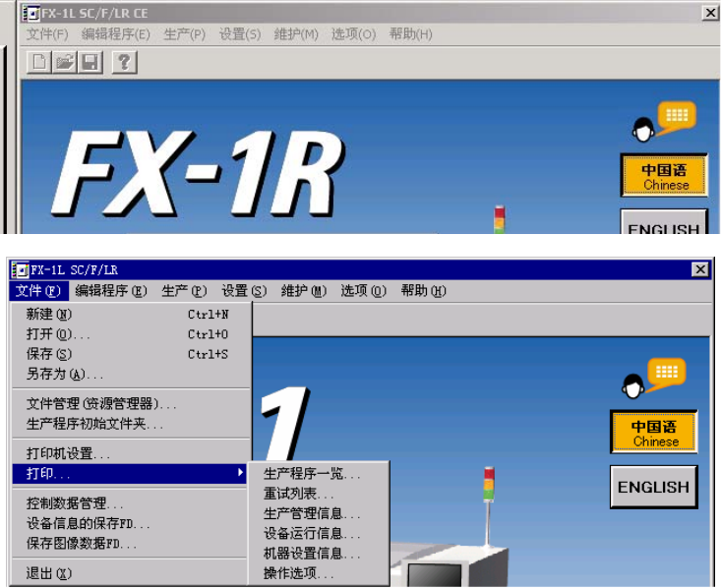Open 帮助(H) menu in lower window
The image size is (721, 588).
[x=423, y=290]
